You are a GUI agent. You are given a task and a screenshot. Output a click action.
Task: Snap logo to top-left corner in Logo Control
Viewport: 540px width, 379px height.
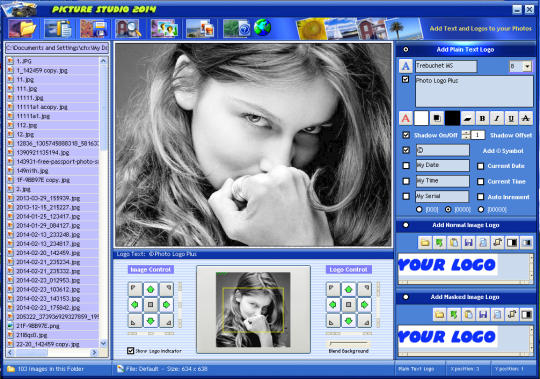[x=333, y=289]
